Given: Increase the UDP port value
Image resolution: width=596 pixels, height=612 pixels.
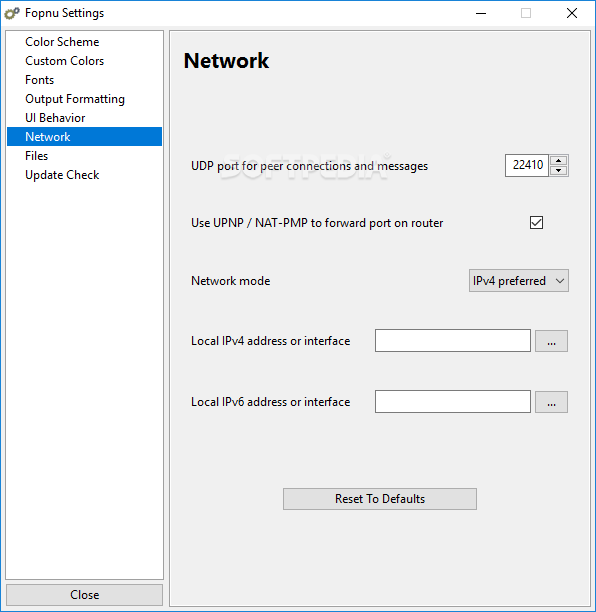Looking at the screenshot, I should pos(559,160).
